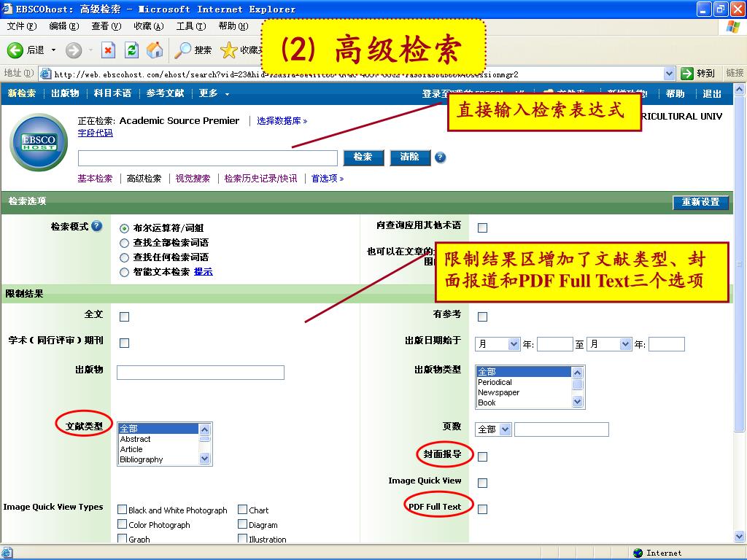Click the 清除 clear button
The height and width of the screenshot is (560, 747).
(410, 157)
